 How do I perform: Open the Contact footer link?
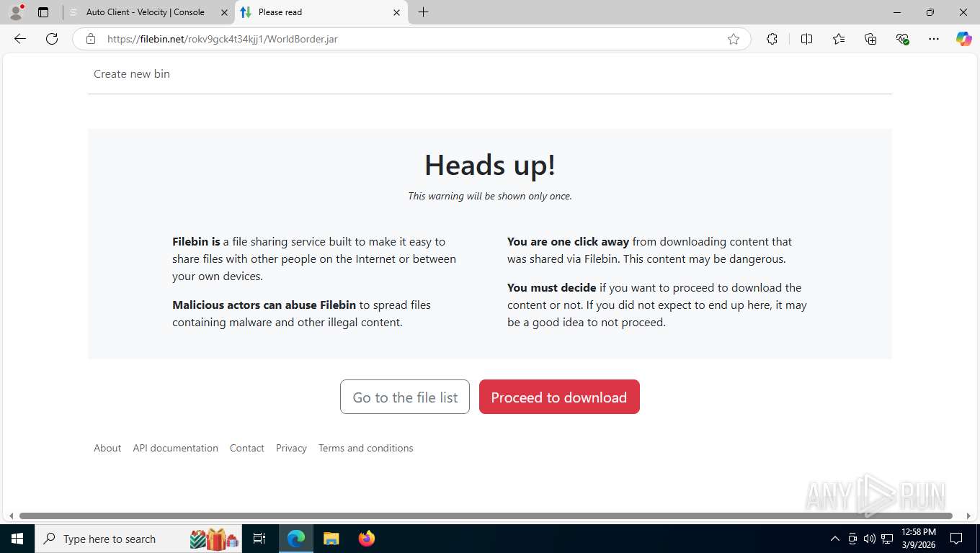click(247, 448)
